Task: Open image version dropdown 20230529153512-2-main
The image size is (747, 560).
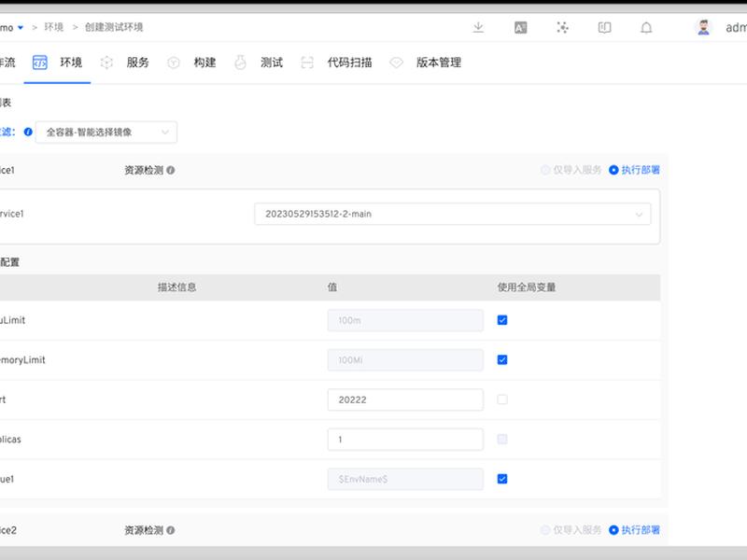Action: click(453, 214)
